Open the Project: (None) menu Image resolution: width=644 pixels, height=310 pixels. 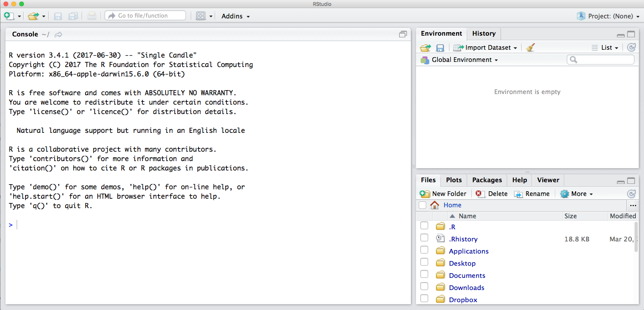(608, 16)
